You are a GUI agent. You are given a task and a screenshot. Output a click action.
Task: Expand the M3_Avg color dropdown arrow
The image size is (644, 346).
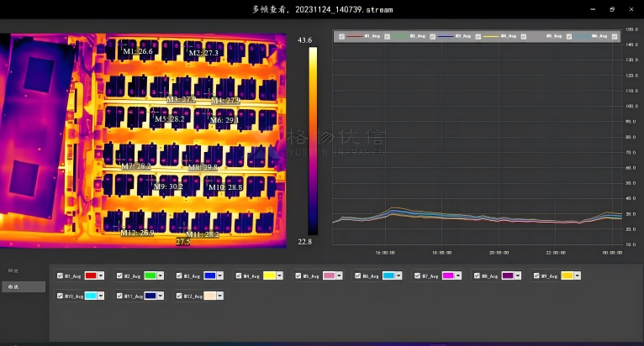pos(220,275)
